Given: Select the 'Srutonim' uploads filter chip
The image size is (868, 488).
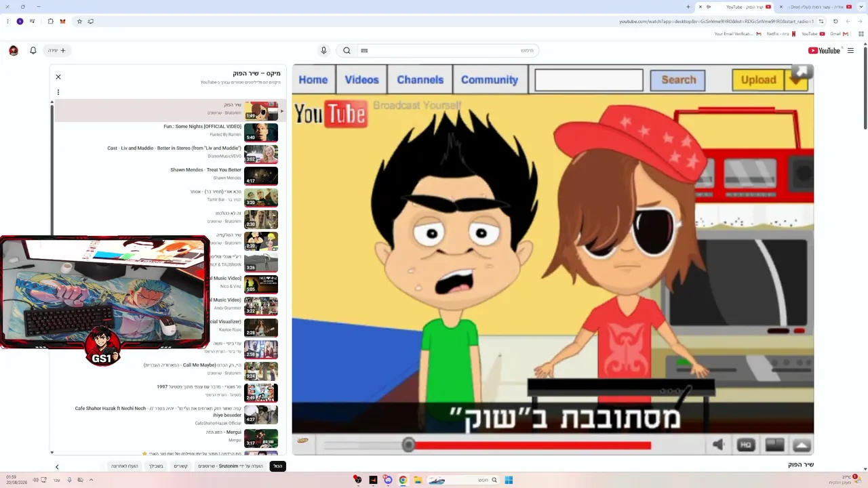Looking at the screenshot, I should click(x=230, y=466).
